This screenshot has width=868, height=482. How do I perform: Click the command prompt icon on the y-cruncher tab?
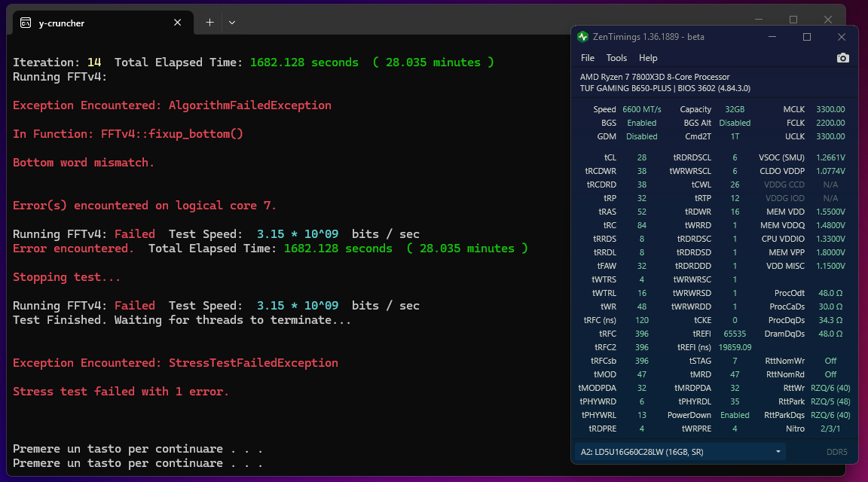pos(25,23)
